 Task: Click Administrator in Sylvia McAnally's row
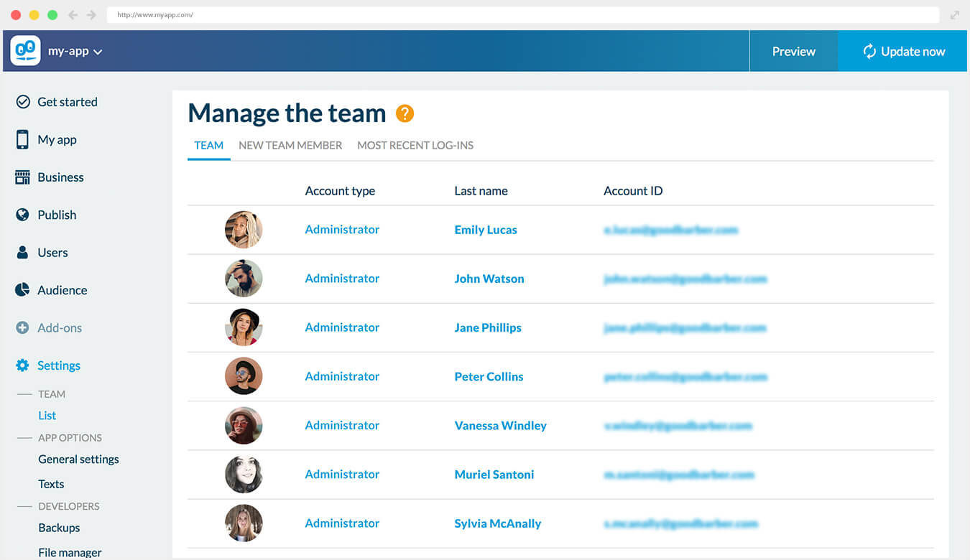pyautogui.click(x=342, y=523)
